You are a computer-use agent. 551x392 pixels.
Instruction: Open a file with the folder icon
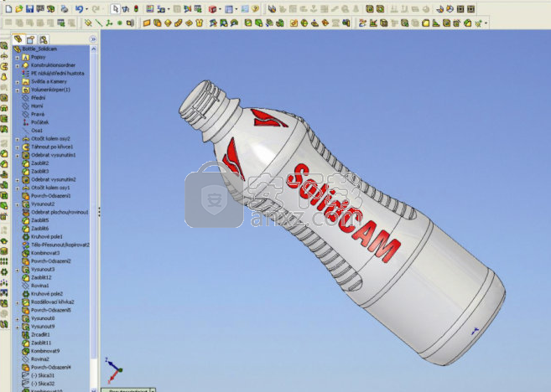[19, 8]
